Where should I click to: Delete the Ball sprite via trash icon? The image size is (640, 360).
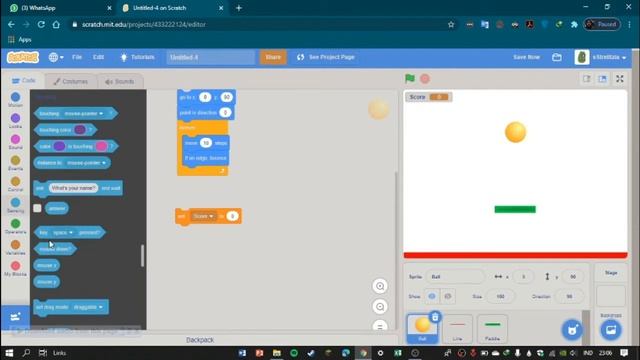coord(435,317)
